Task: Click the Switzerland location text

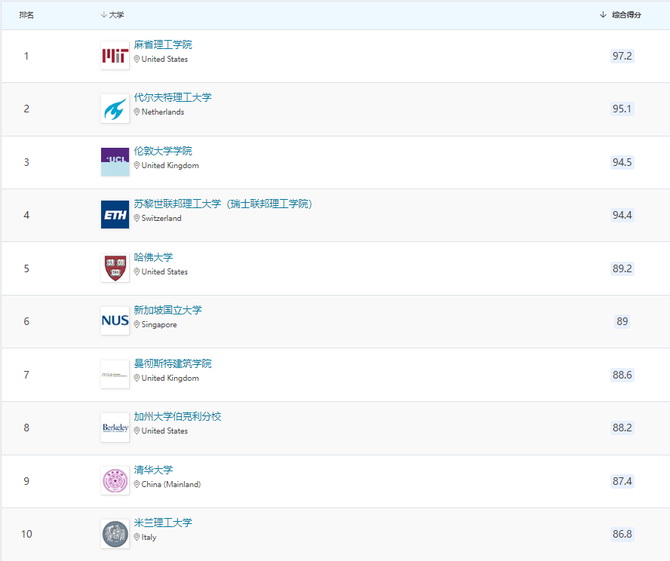Action: click(162, 218)
